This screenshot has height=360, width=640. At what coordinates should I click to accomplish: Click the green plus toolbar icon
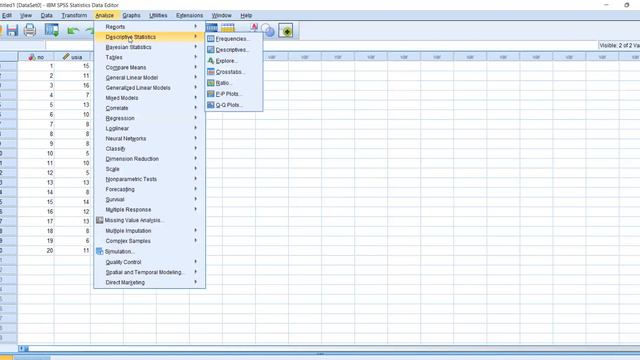[286, 31]
